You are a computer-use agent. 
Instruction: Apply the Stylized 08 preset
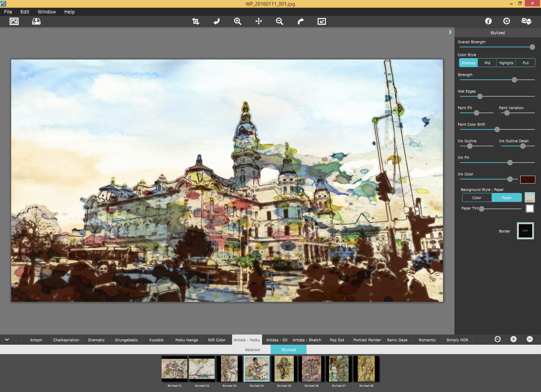coord(366,369)
